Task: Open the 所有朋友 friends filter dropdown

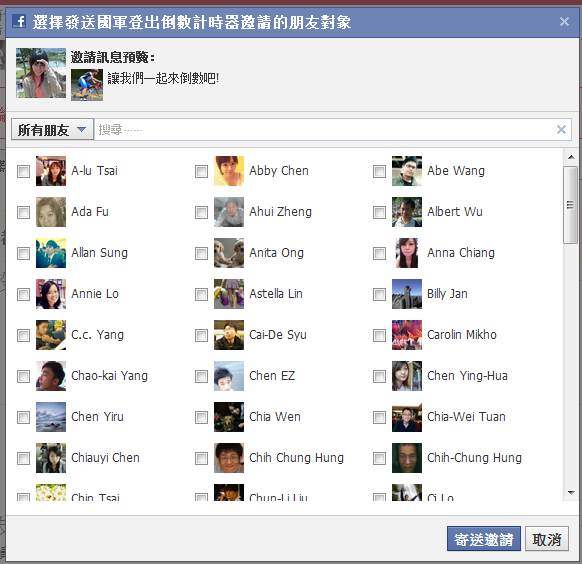Action: click(52, 129)
